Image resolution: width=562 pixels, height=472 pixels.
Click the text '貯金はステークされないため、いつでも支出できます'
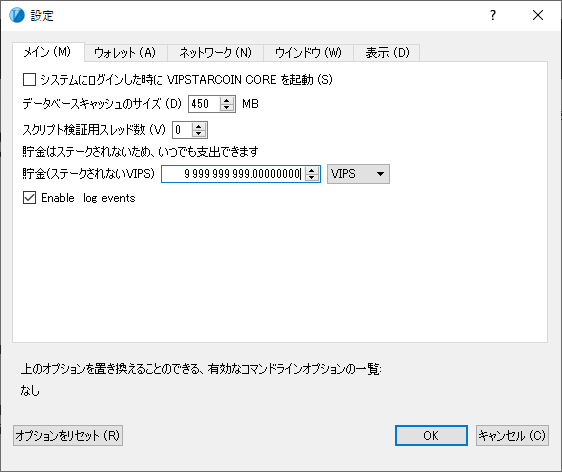[140, 152]
